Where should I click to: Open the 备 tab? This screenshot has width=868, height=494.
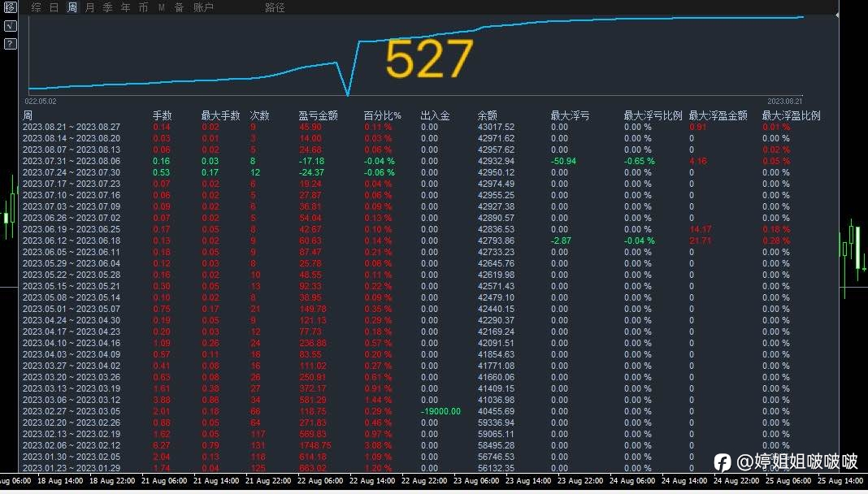179,7
